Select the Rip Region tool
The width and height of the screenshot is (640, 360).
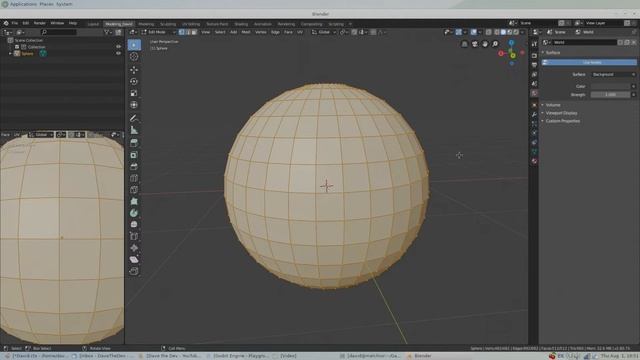(x=134, y=271)
